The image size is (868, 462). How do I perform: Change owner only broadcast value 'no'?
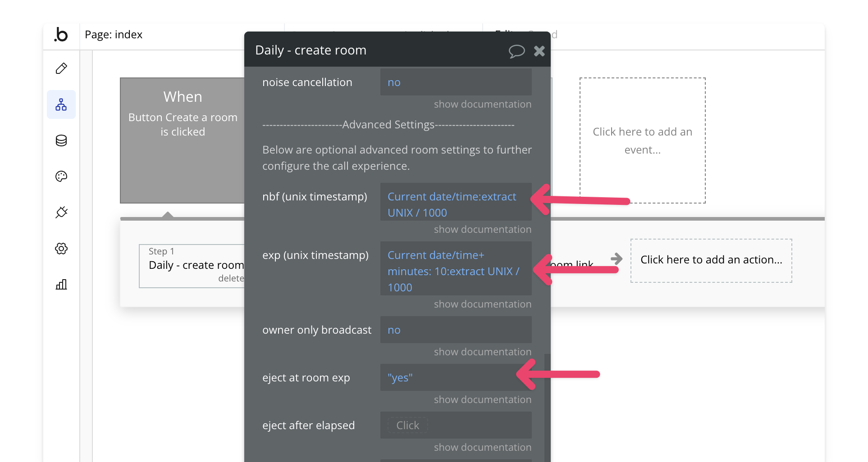click(456, 330)
